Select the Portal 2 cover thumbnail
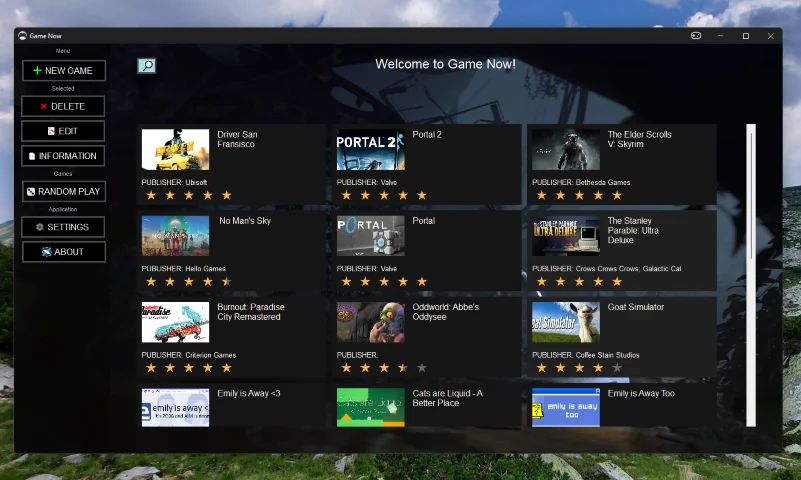The image size is (801, 480). tap(371, 150)
